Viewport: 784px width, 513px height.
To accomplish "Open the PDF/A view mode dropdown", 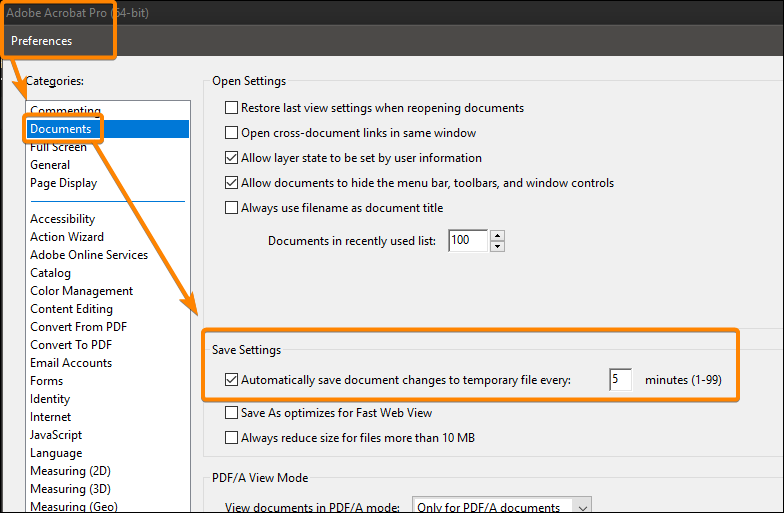I will coord(502,507).
